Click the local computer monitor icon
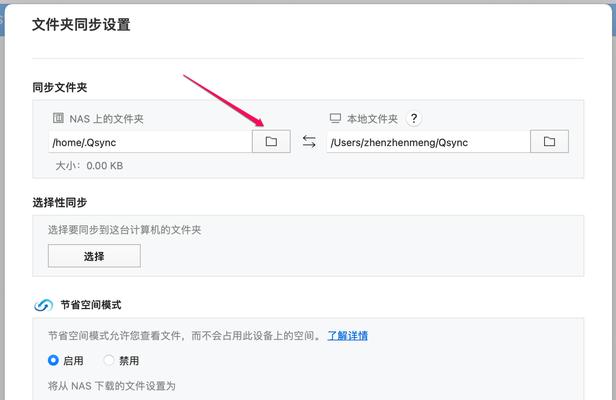This screenshot has height=400, width=616. 335,118
